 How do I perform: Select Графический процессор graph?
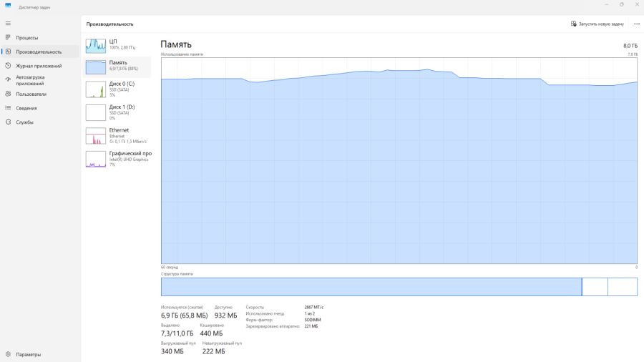[95, 159]
